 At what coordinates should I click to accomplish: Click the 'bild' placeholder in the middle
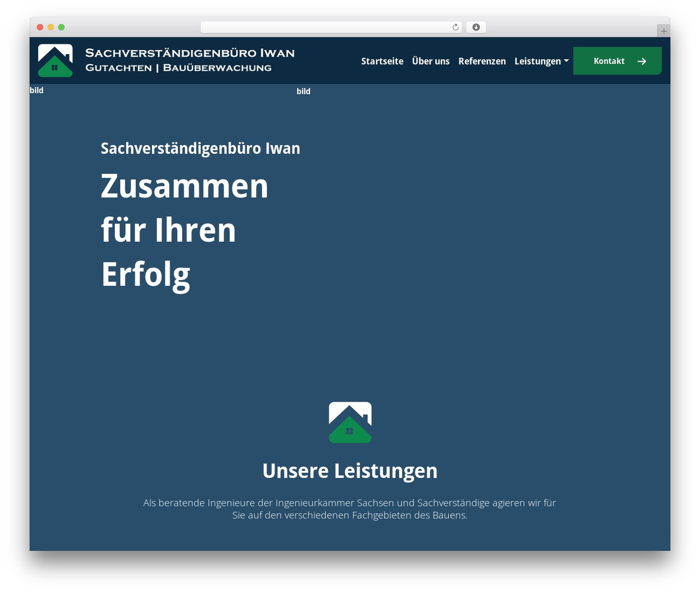pos(304,91)
